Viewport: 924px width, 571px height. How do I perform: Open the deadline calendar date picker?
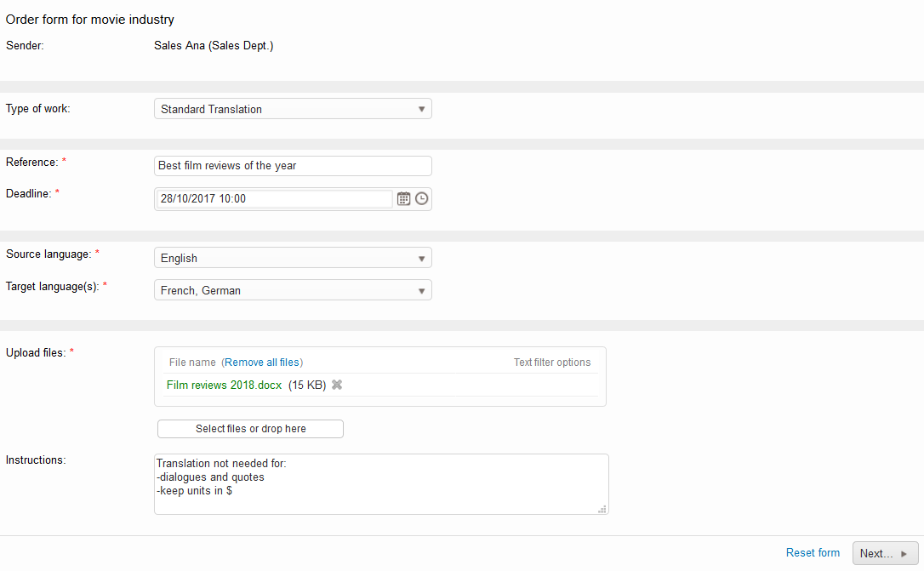click(x=403, y=198)
